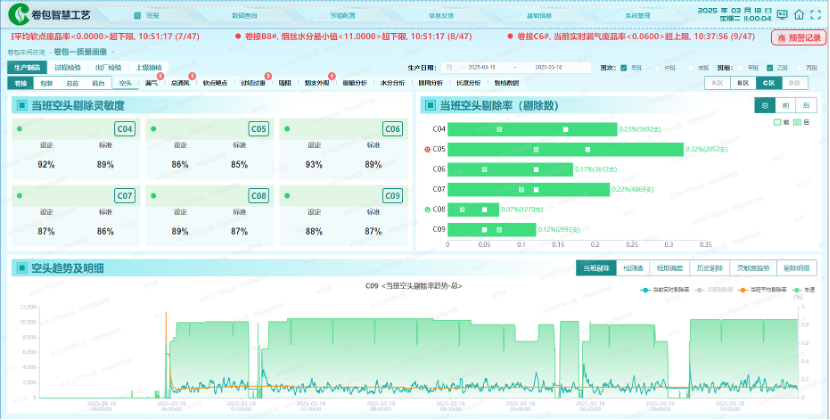This screenshot has width=830, height=420.
Task: Open the 历史剔除 trend tab
Action: [709, 268]
